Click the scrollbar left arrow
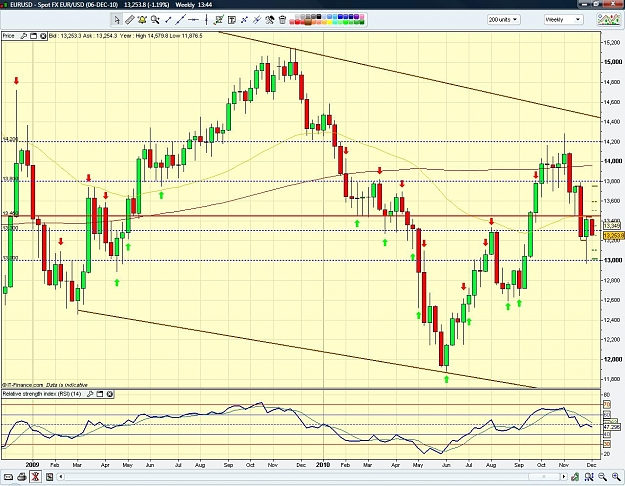Screen dimensions: 625x486 [x=61, y=476]
